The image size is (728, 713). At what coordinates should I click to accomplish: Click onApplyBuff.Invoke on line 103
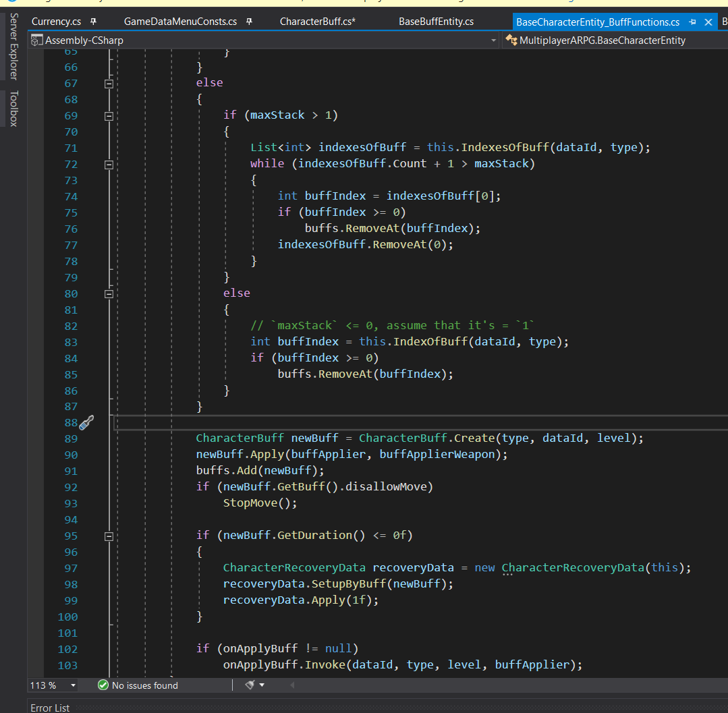[x=283, y=665]
